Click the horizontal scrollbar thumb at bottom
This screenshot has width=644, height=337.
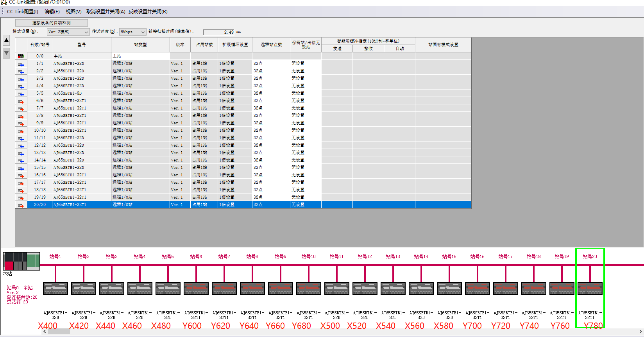coord(59,332)
